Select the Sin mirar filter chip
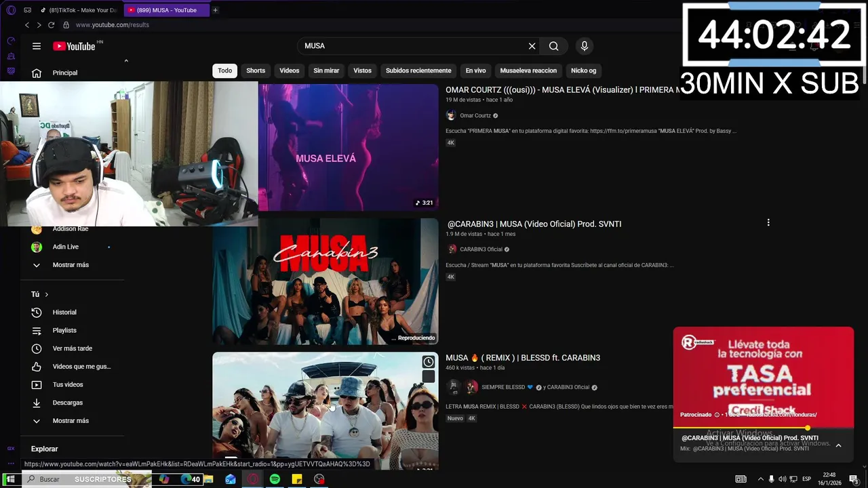 pyautogui.click(x=326, y=70)
